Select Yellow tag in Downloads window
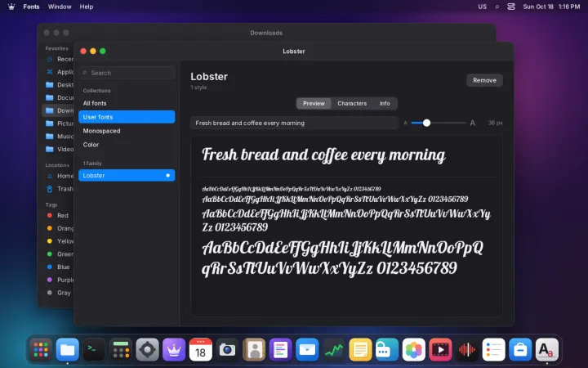Screen dimensions: 588x368 [59, 241]
